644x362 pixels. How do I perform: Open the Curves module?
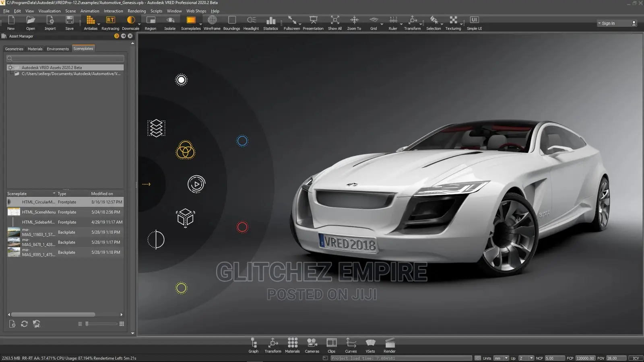click(x=351, y=346)
